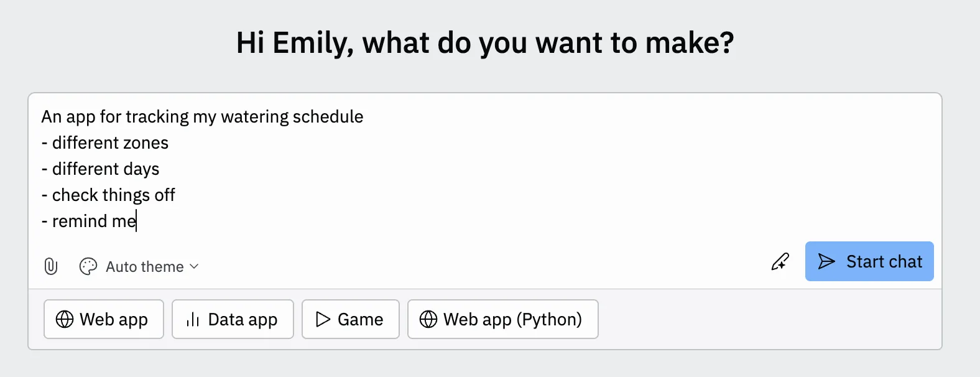Screen dimensions: 980x377
Task: Click the "check things off" line in prompt
Action: (x=113, y=195)
